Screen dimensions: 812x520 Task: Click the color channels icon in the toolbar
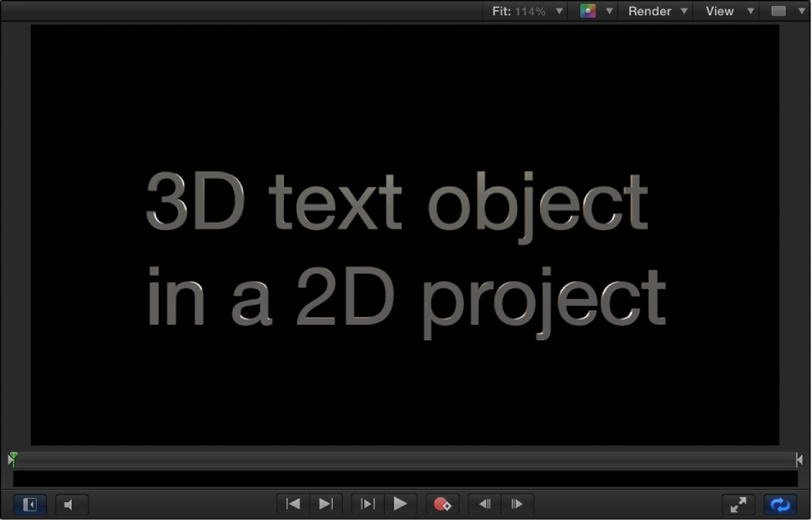[589, 11]
